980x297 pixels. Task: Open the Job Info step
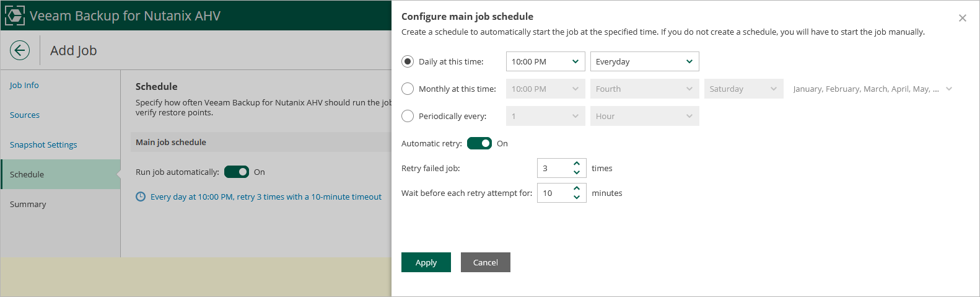pyautogui.click(x=24, y=85)
